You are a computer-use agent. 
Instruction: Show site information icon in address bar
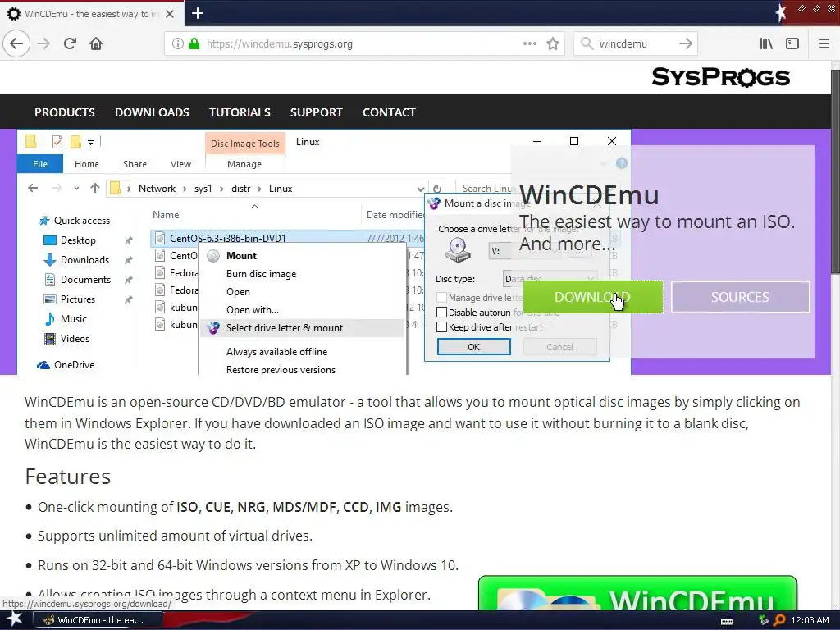point(177,44)
